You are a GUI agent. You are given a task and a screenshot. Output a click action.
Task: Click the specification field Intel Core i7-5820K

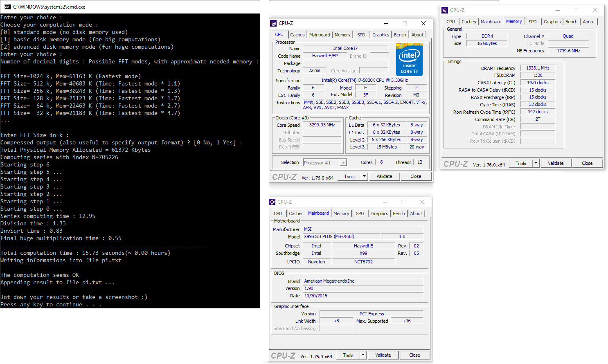(365, 81)
